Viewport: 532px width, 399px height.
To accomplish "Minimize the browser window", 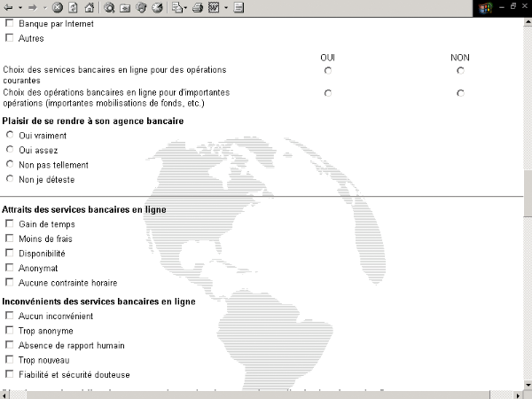I will 502,6.
